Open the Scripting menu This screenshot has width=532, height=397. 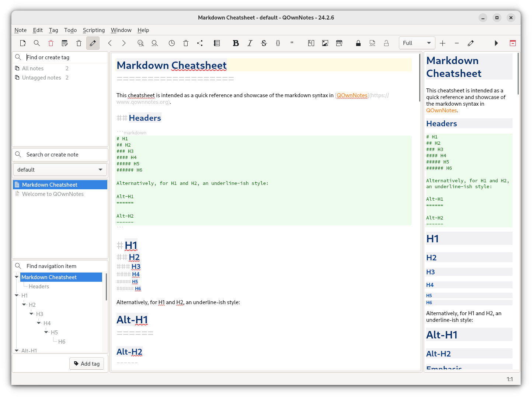pos(94,30)
